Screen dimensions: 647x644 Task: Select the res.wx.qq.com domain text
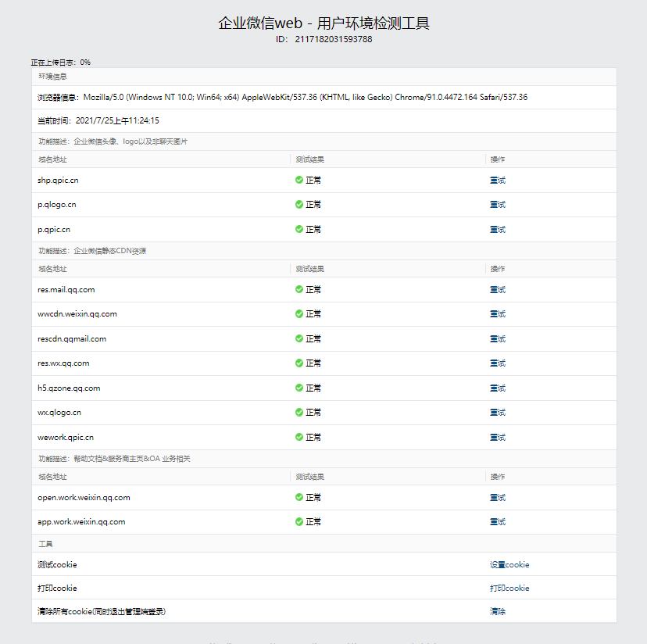coord(63,363)
